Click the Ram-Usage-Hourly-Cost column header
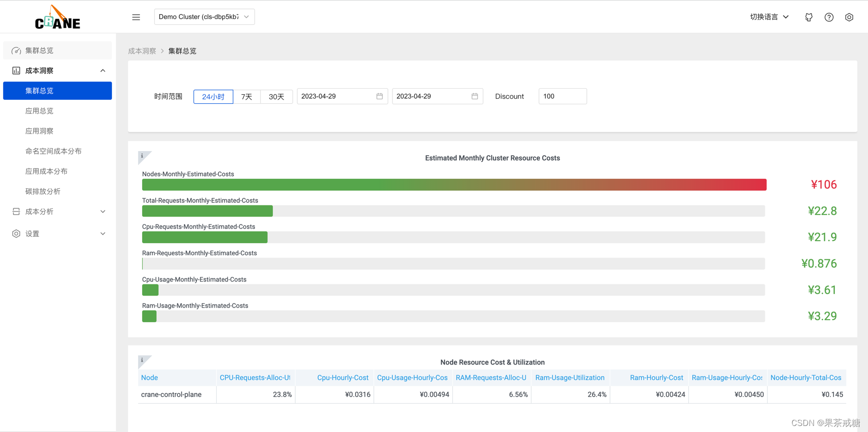This screenshot has height=432, width=868. point(727,378)
